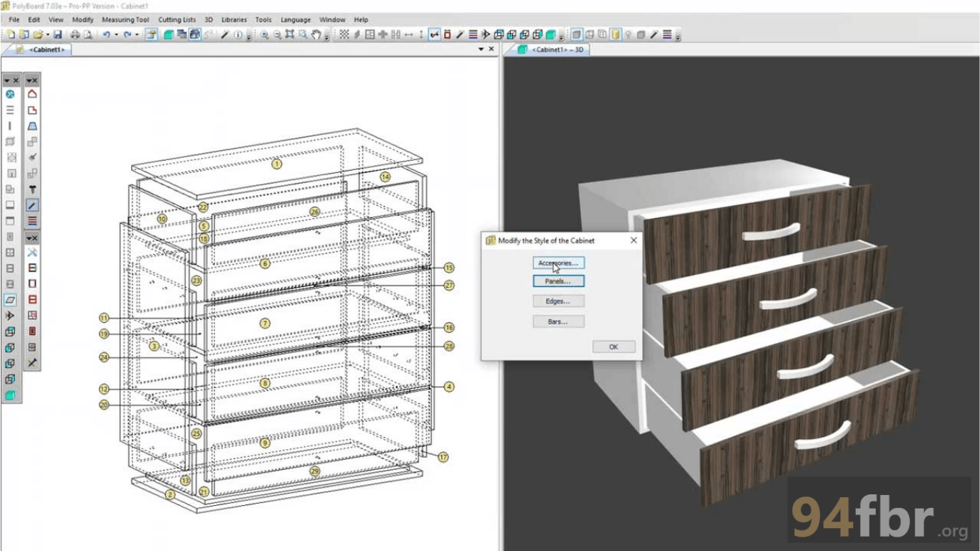Select the Cabinet1 document tab

[42, 50]
